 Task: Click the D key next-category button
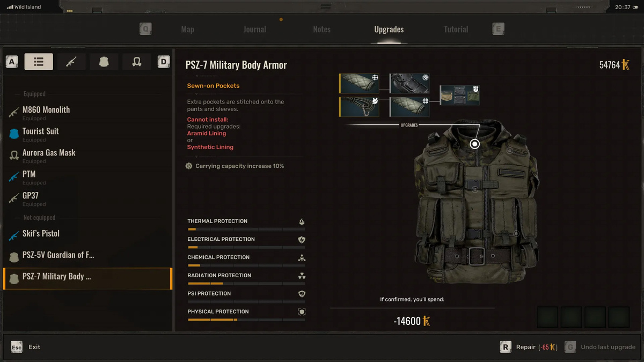(x=164, y=62)
